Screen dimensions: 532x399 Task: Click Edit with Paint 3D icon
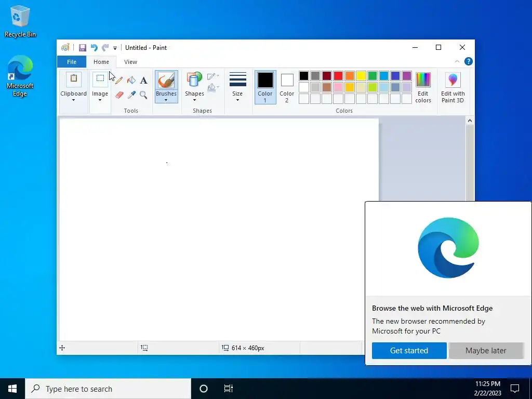point(453,80)
